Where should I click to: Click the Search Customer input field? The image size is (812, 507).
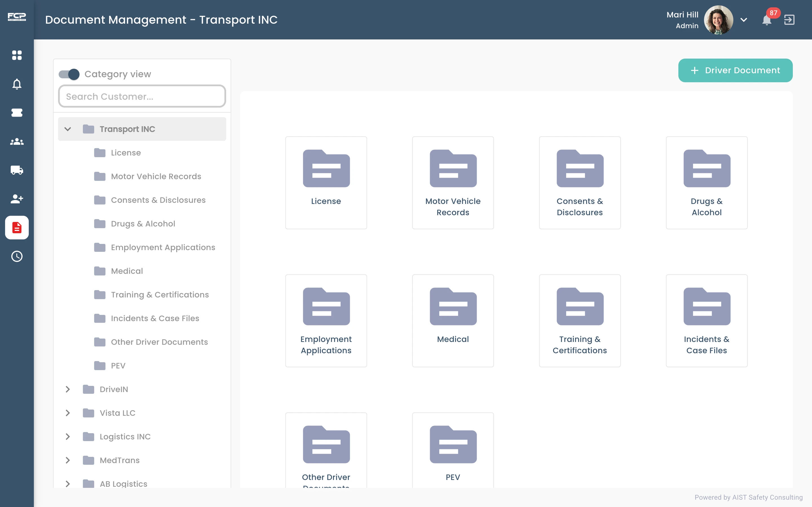coord(142,97)
